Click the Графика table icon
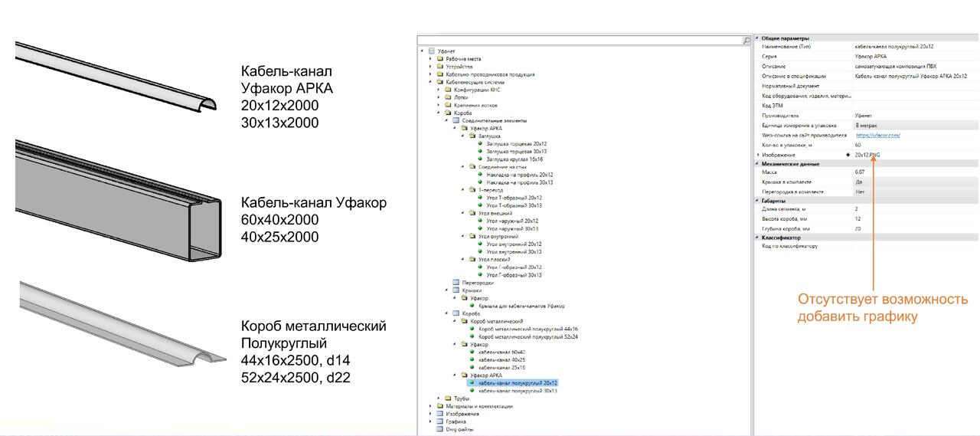This screenshot has width=980, height=436. tap(439, 421)
